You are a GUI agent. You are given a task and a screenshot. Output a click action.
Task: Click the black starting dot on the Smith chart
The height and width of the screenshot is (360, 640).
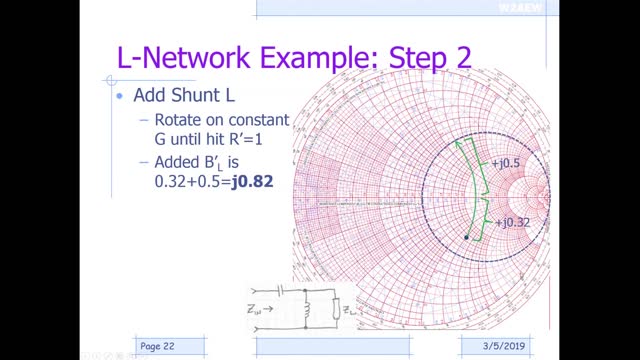click(x=466, y=237)
